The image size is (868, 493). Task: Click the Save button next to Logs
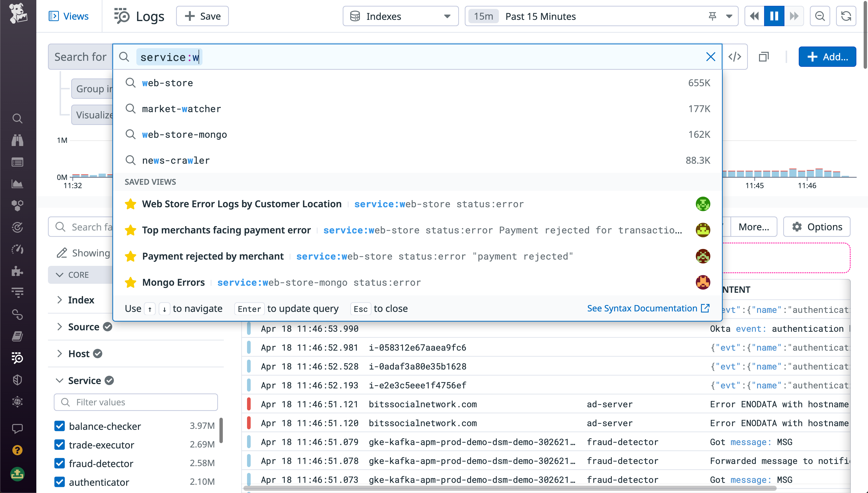(202, 16)
